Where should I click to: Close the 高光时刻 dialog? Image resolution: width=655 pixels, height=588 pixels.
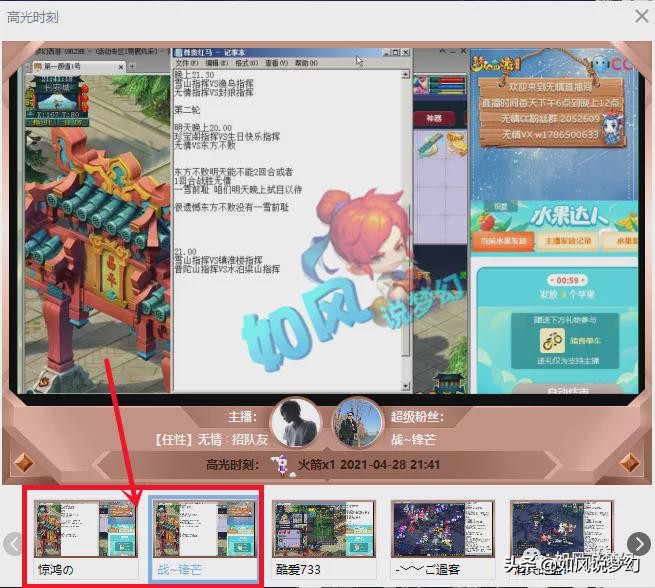coord(641,17)
